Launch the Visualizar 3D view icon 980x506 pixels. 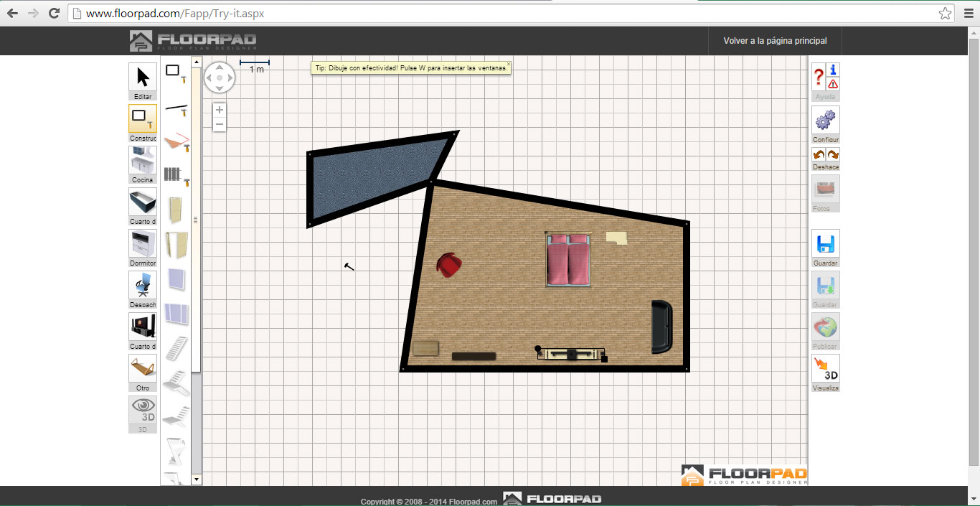pyautogui.click(x=825, y=369)
